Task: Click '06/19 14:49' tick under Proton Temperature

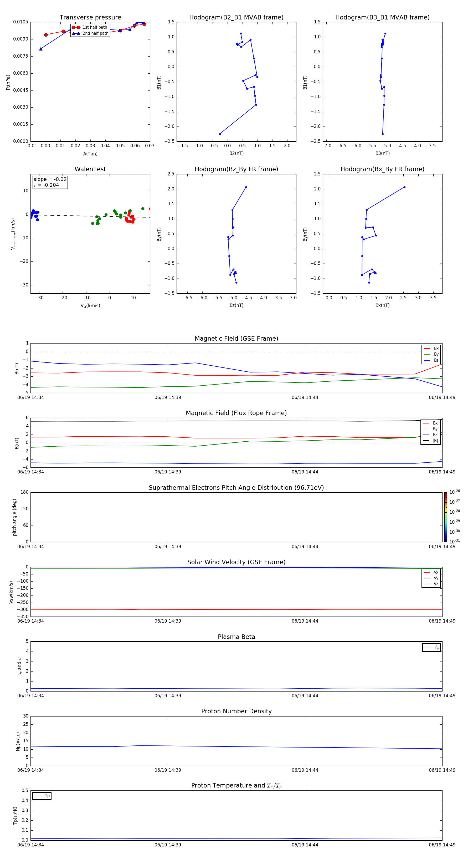Action: [442, 845]
